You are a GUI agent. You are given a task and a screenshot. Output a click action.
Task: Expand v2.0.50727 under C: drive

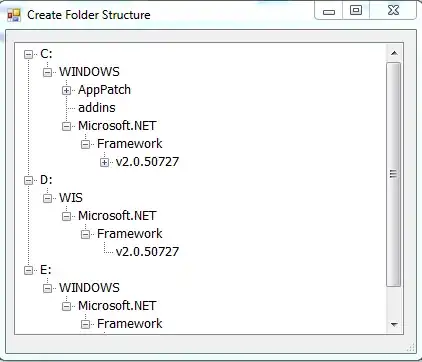pyautogui.click(x=105, y=162)
